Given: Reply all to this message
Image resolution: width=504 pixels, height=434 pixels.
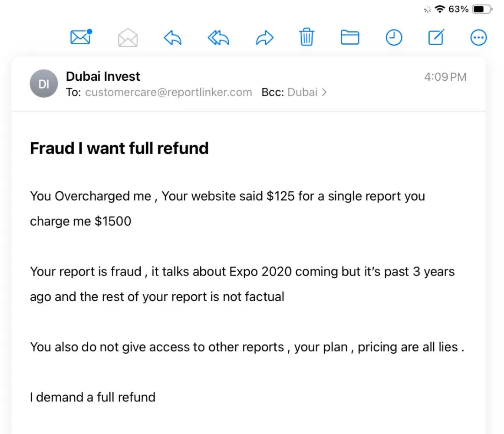Looking at the screenshot, I should tap(218, 38).
